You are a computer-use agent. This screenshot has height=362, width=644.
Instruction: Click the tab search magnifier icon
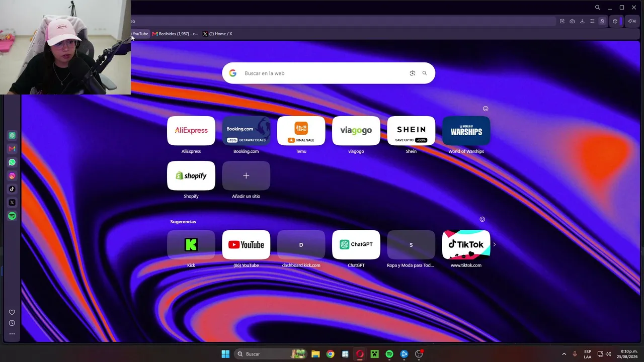[598, 8]
